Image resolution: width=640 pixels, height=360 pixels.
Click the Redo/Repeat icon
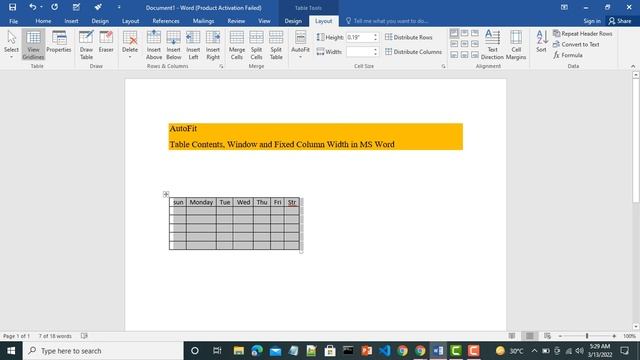coord(54,7)
